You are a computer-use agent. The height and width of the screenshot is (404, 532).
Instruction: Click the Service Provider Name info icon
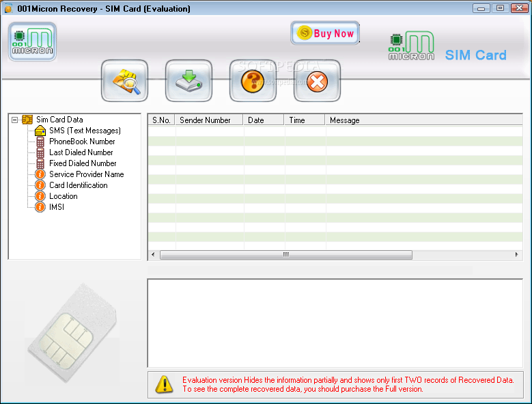(x=40, y=174)
